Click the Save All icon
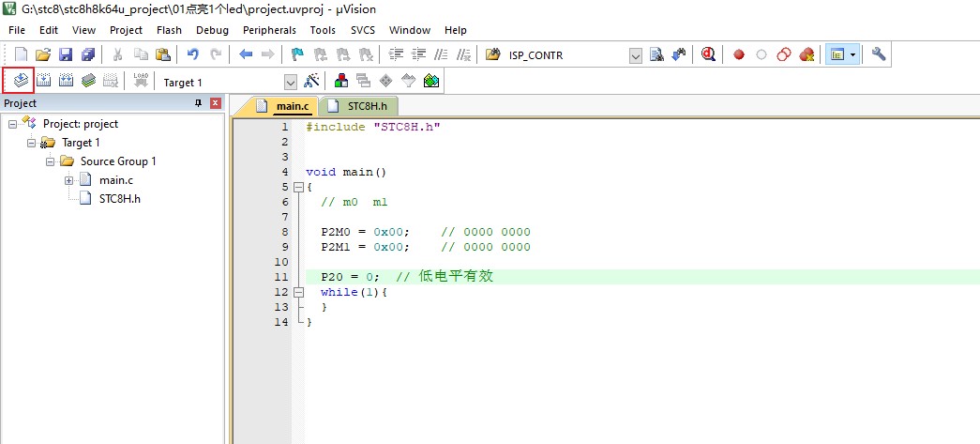 tap(88, 54)
